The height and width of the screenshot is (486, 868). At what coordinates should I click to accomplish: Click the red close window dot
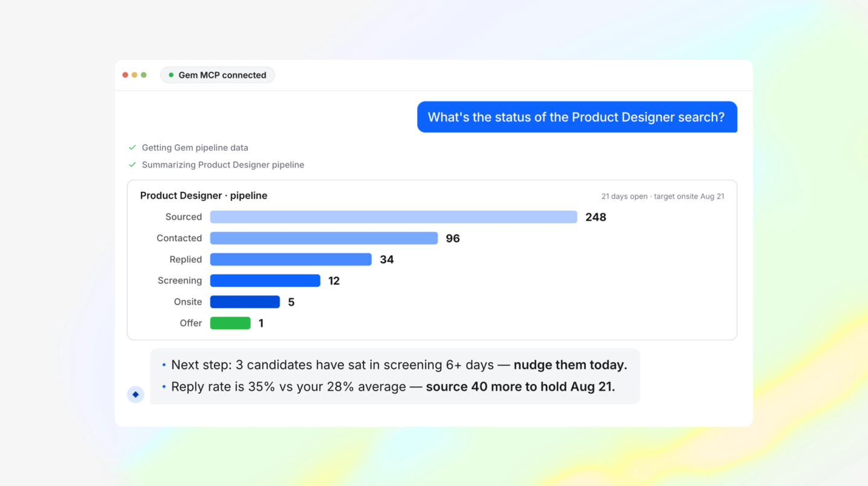125,75
